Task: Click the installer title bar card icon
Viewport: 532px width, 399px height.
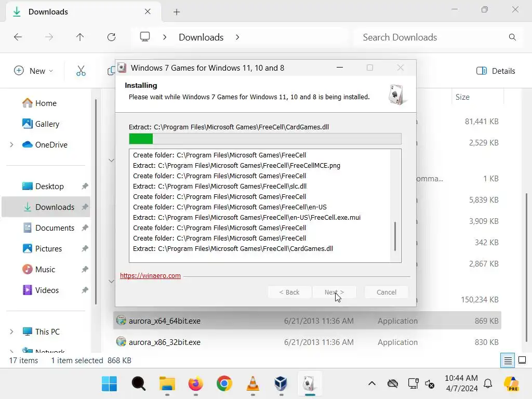Action: 122,68
